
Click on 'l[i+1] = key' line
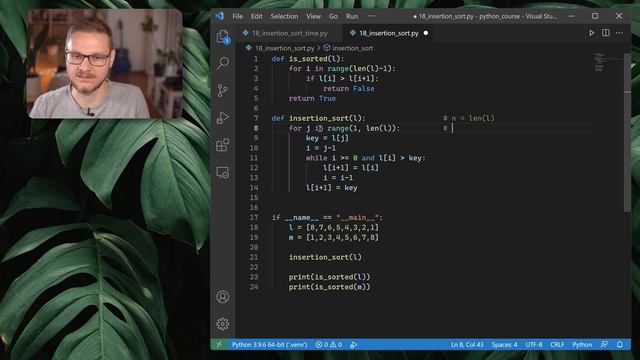[331, 188]
